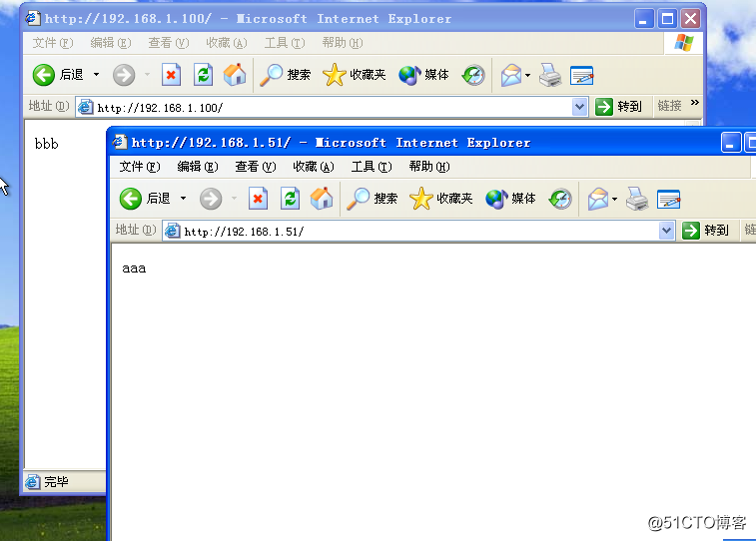
Task: Click Back button in 192.168.1.51 window
Action: pyautogui.click(x=145, y=199)
